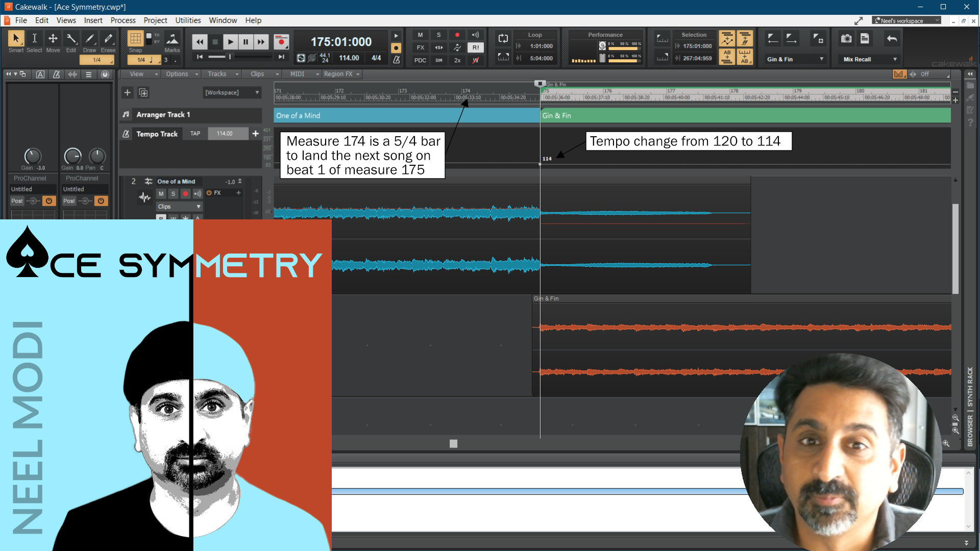This screenshot has height=551, width=980.
Task: Click the TAP tempo button
Action: [x=195, y=134]
